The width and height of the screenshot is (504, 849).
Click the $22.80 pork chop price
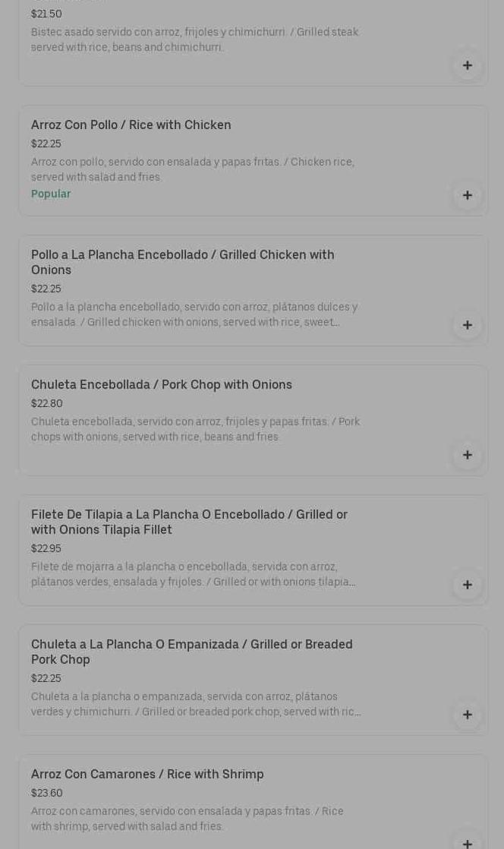point(47,404)
